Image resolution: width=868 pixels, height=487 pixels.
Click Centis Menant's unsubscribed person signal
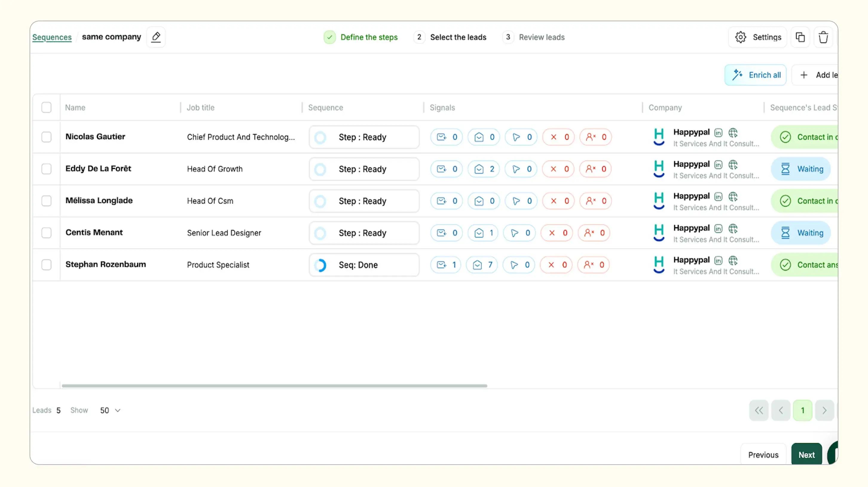[x=594, y=233]
